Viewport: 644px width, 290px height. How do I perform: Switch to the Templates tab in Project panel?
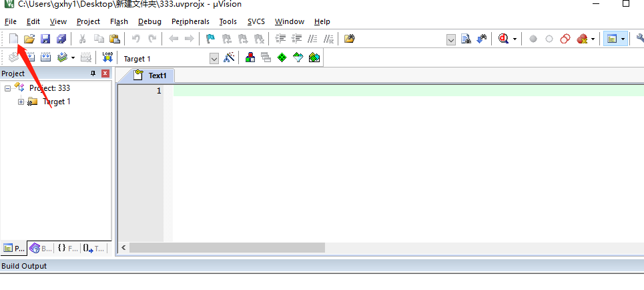[93, 248]
